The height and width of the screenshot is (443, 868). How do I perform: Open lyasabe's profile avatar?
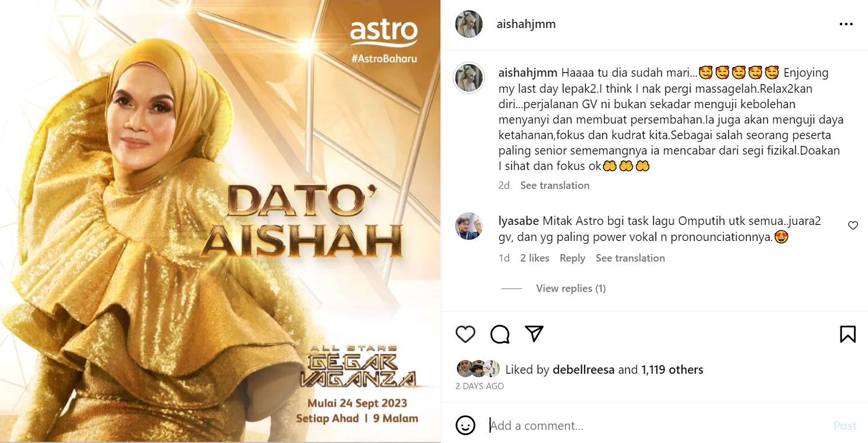469,226
